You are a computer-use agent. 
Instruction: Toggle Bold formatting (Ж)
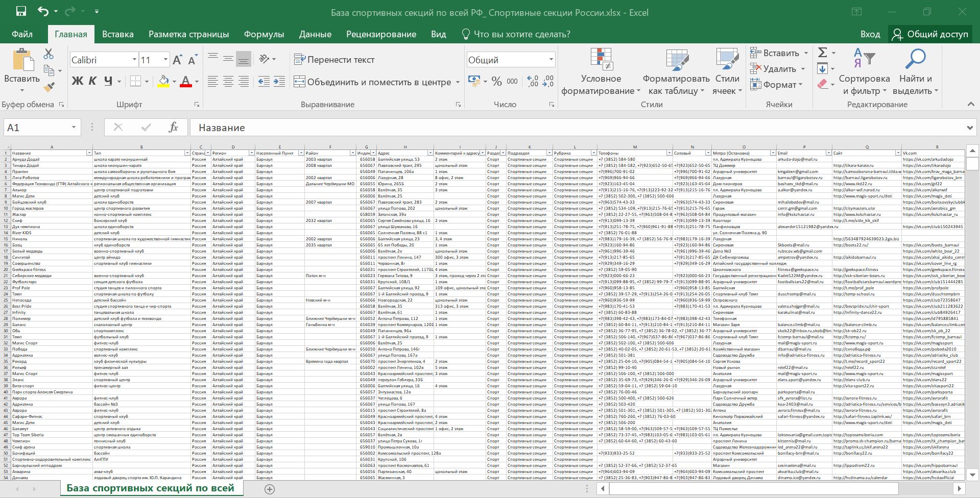click(x=77, y=81)
